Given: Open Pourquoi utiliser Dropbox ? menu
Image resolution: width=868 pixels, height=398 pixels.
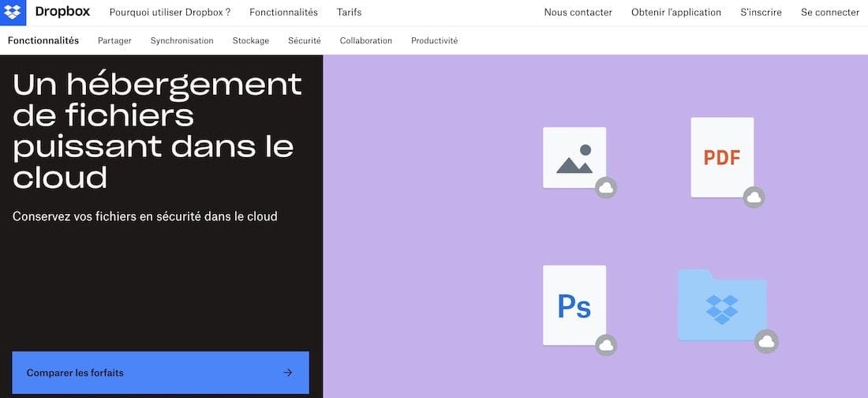Looking at the screenshot, I should [x=170, y=12].
